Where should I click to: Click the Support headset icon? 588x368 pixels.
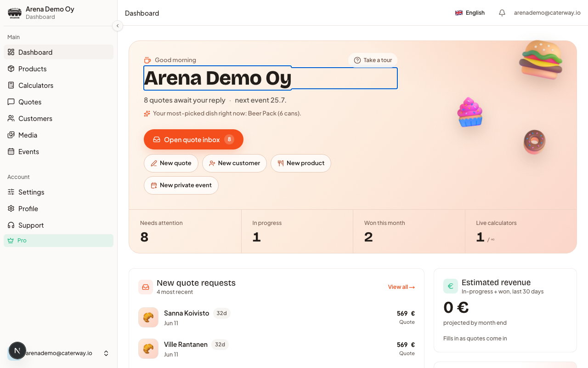[x=11, y=225]
